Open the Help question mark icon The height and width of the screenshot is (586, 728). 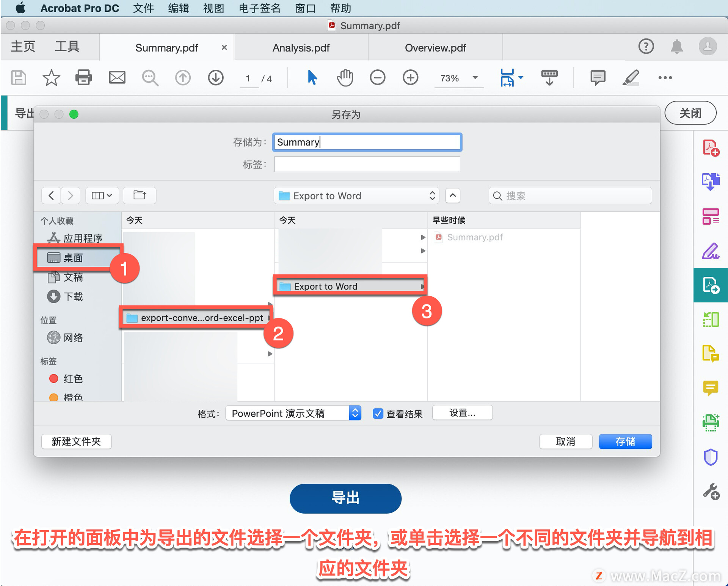[646, 47]
